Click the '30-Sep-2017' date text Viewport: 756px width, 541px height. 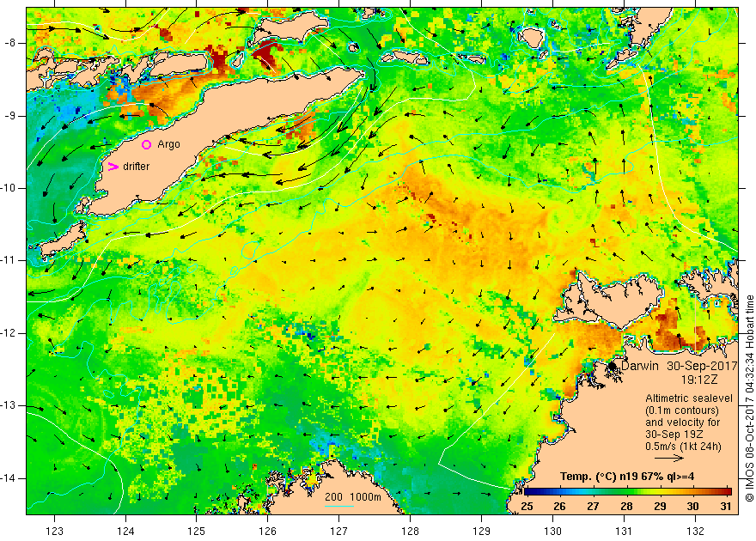point(702,366)
